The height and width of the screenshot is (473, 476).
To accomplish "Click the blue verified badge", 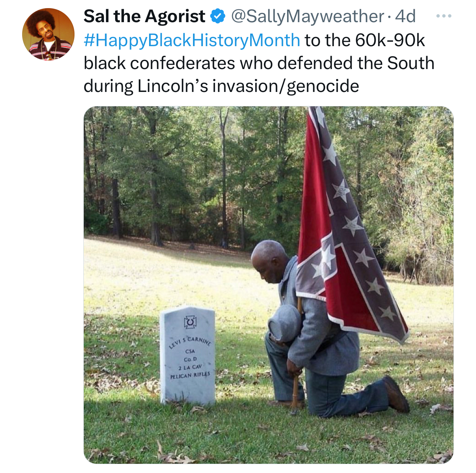I will (218, 16).
